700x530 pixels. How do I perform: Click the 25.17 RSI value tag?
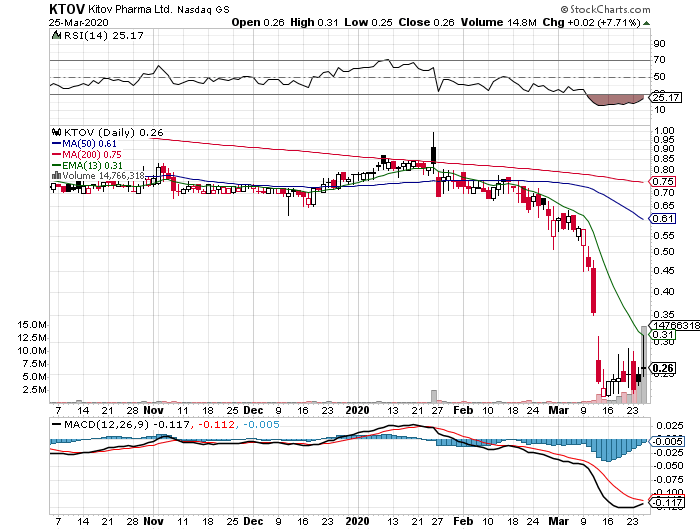point(664,97)
